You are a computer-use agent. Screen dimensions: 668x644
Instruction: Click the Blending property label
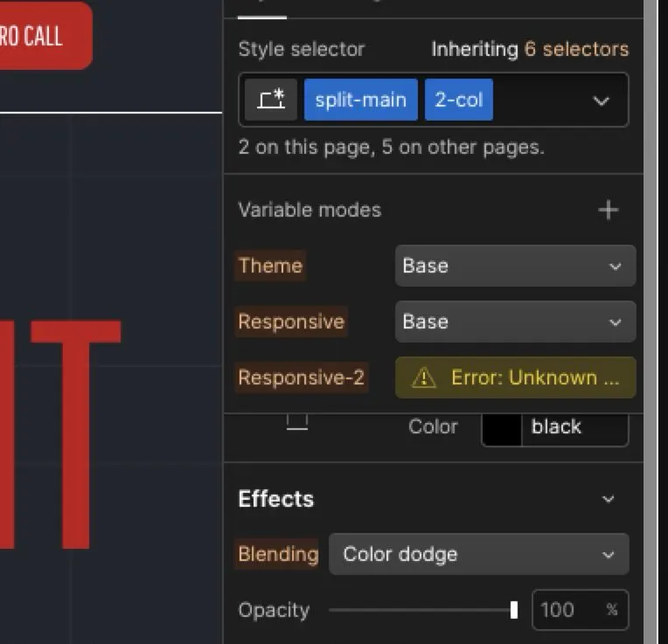[x=278, y=554]
